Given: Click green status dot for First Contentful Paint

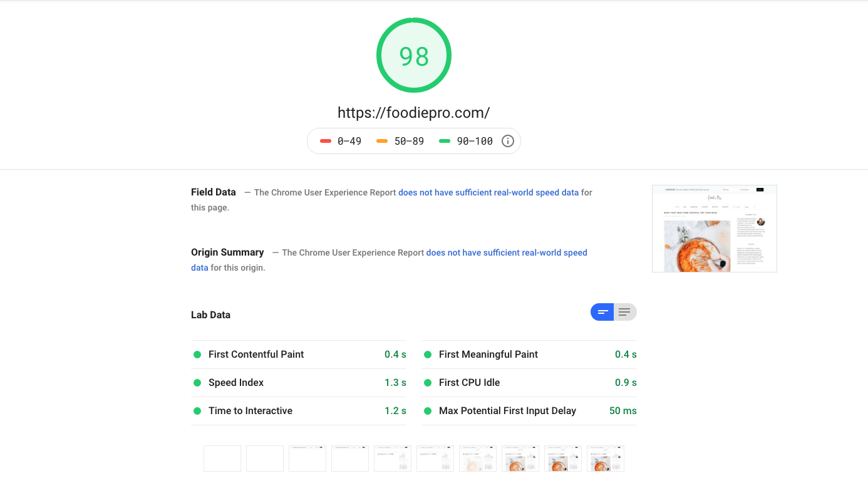Looking at the screenshot, I should click(x=197, y=355).
